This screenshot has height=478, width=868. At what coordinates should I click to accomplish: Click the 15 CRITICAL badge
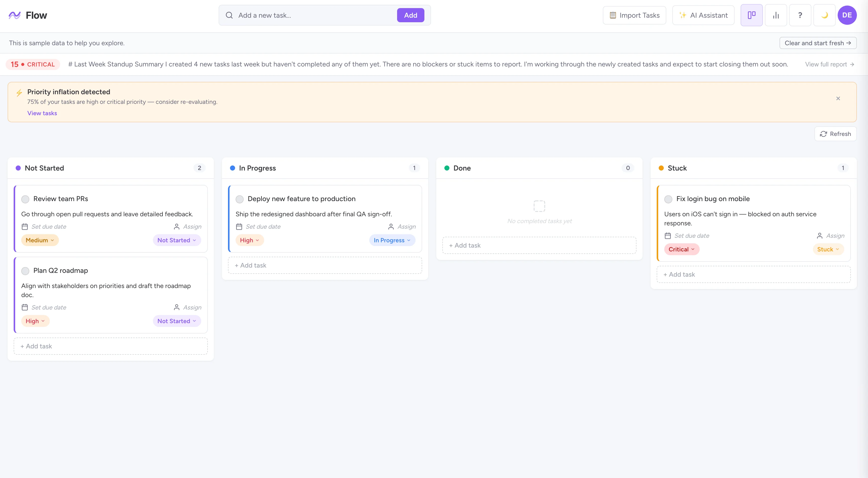33,64
